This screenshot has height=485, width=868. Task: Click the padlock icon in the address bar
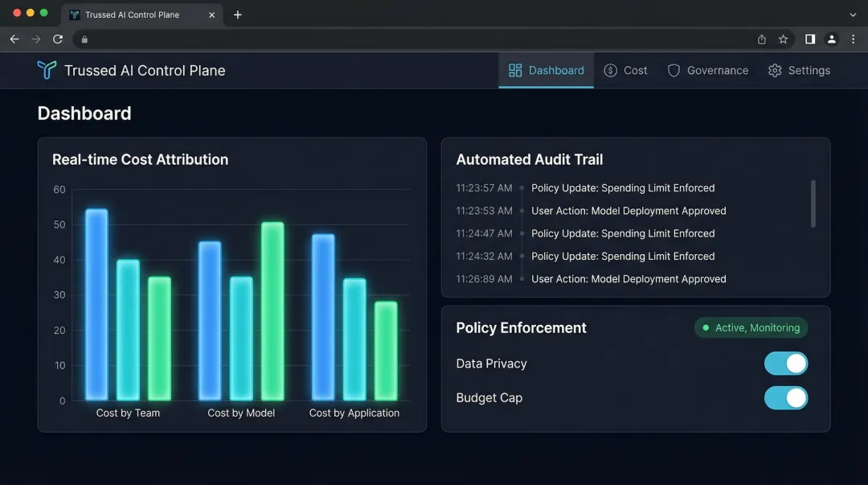(84, 39)
